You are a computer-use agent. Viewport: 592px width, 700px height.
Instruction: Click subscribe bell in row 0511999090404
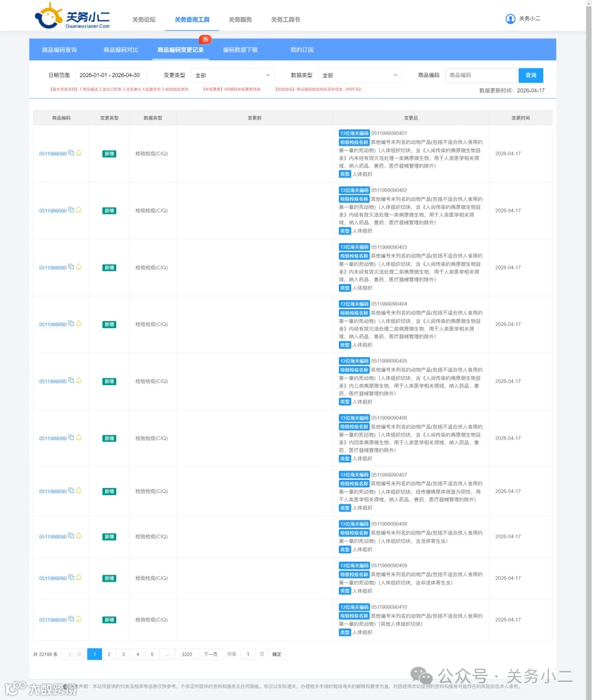click(78, 324)
